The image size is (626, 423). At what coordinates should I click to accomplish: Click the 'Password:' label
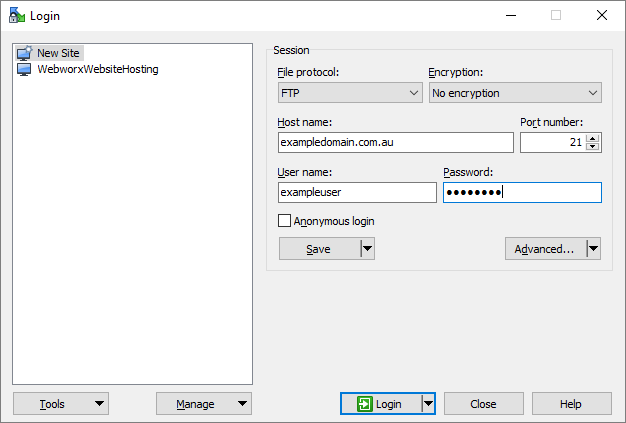(x=468, y=172)
